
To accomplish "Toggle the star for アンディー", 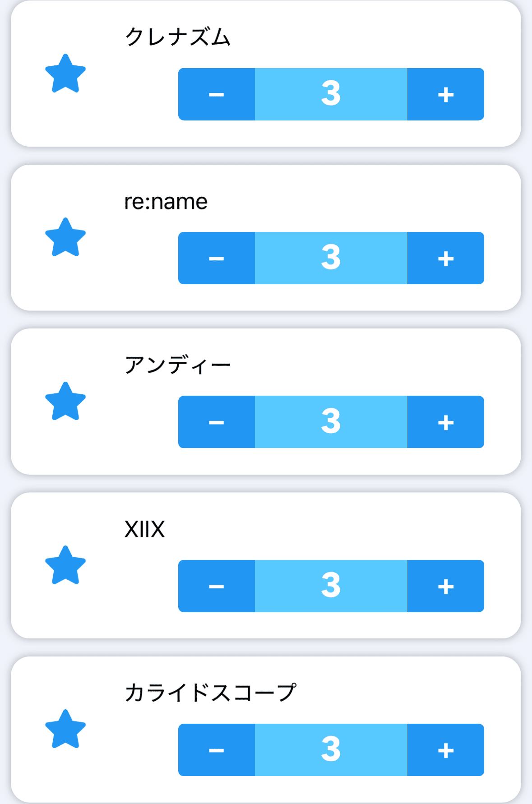I will 65,402.
